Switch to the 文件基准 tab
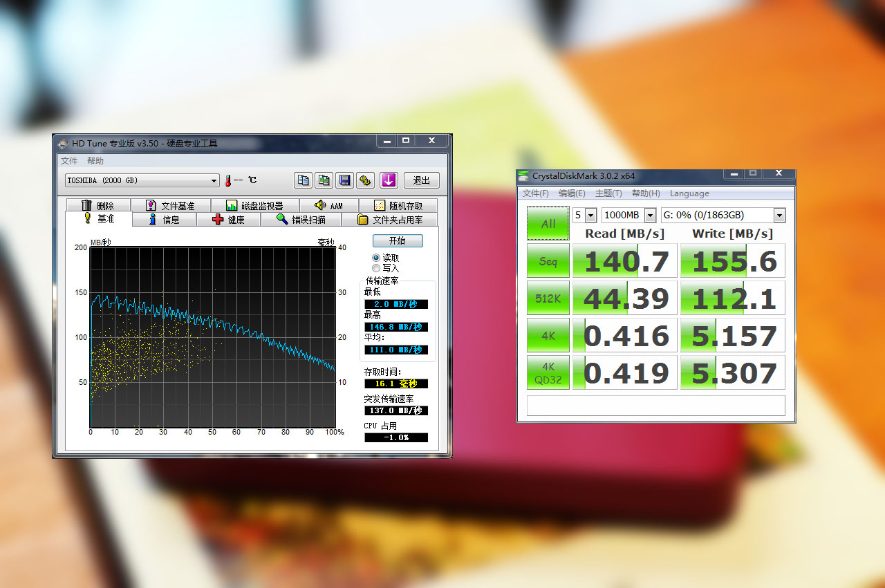This screenshot has height=588, width=885. [x=171, y=205]
